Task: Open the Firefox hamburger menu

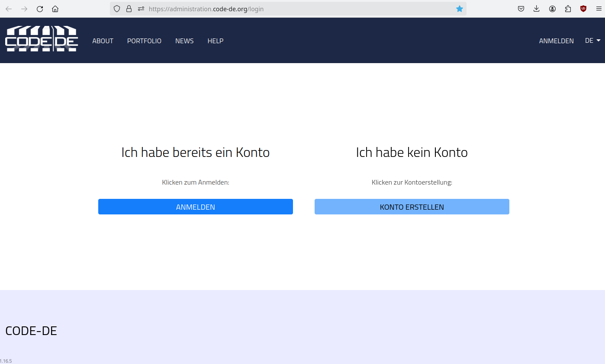Action: tap(599, 9)
